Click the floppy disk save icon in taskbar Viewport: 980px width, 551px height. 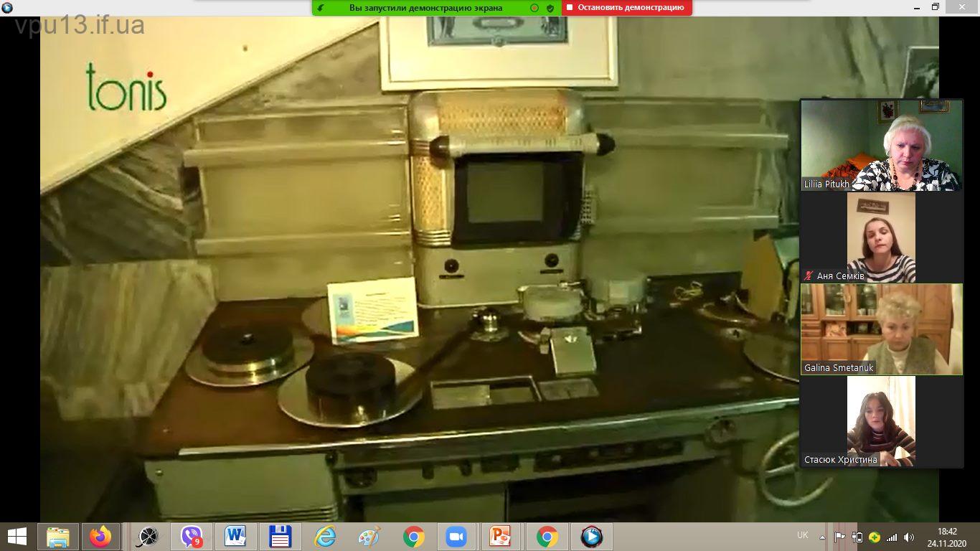tap(280, 537)
